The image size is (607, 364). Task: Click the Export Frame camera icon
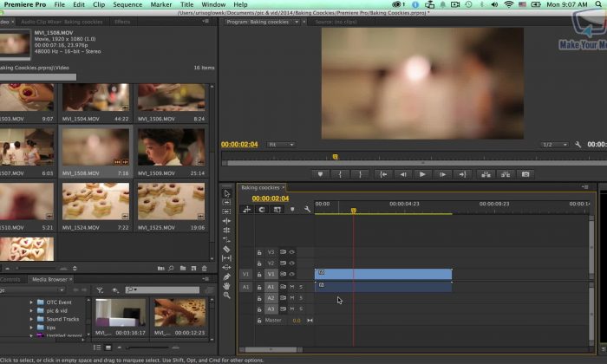pyautogui.click(x=525, y=174)
